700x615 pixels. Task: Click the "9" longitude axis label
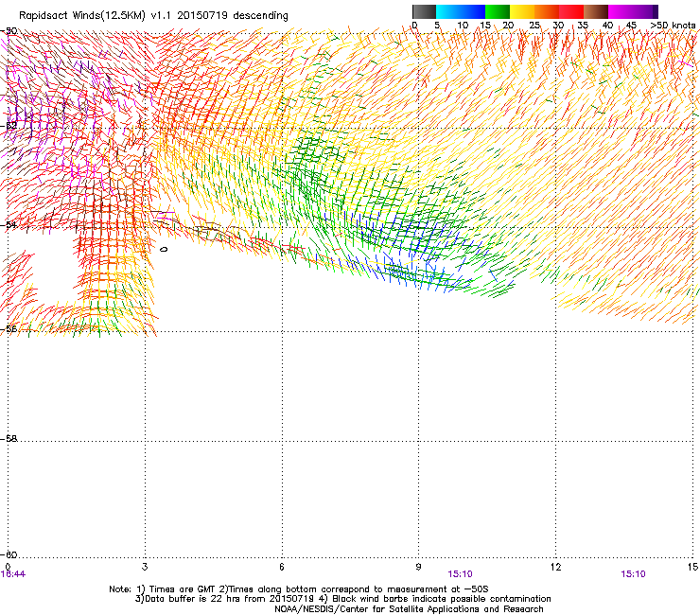418,567
